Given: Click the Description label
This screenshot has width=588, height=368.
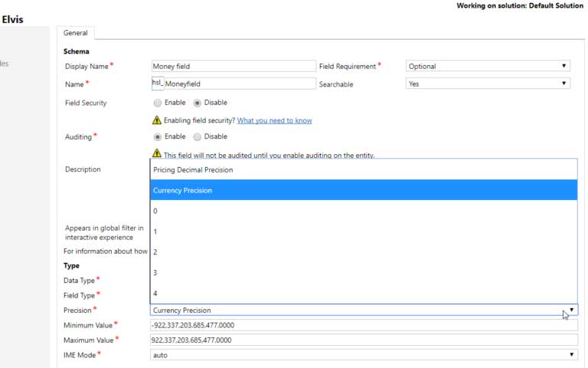Looking at the screenshot, I should click(83, 169).
